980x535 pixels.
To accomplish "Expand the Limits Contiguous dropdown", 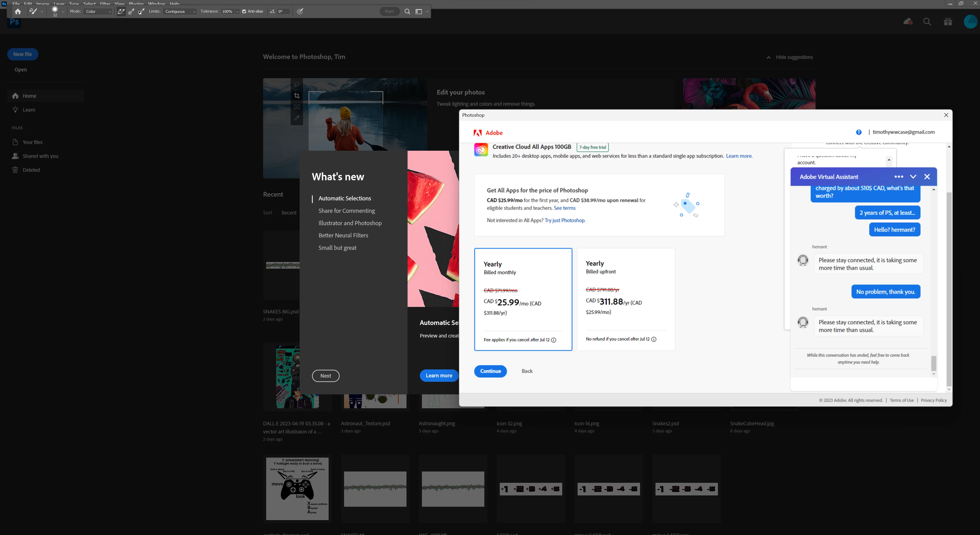I will [x=180, y=11].
